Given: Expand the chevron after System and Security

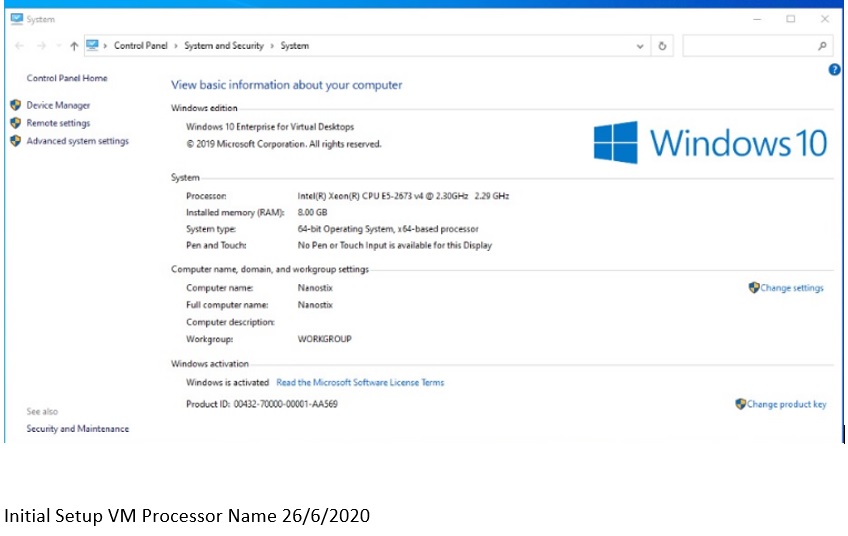Looking at the screenshot, I should click(272, 46).
